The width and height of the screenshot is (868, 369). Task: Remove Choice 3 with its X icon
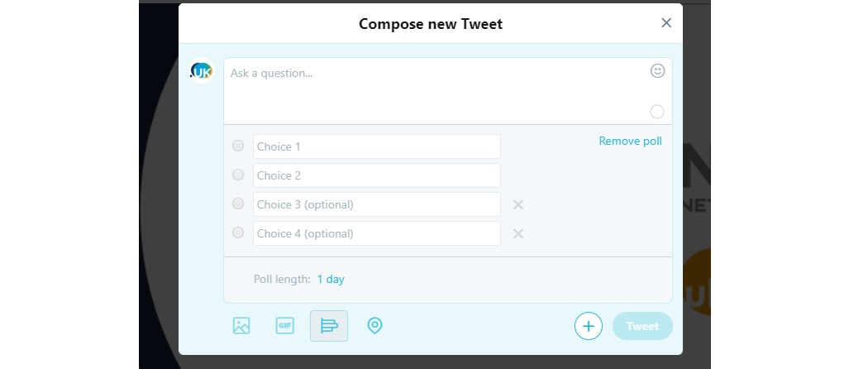518,205
